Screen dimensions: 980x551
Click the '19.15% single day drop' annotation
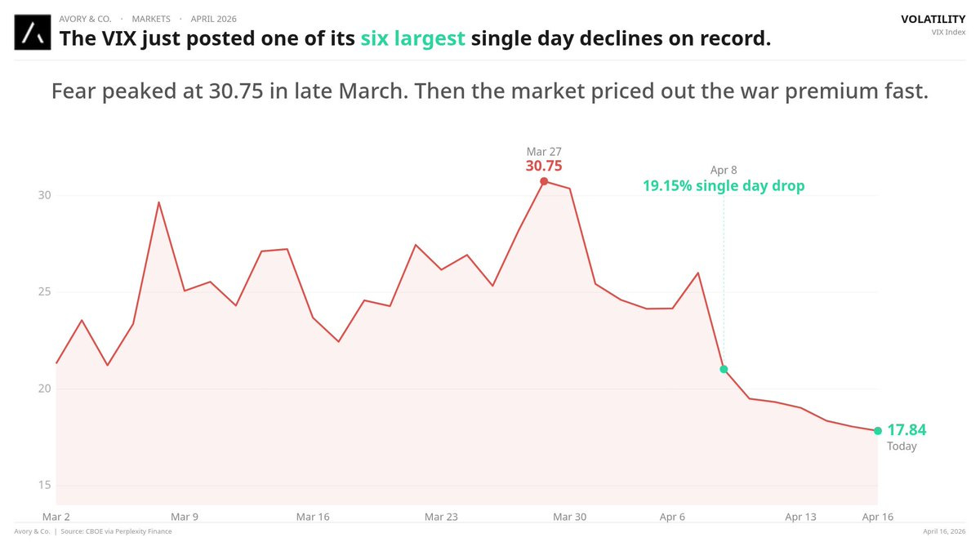click(724, 186)
